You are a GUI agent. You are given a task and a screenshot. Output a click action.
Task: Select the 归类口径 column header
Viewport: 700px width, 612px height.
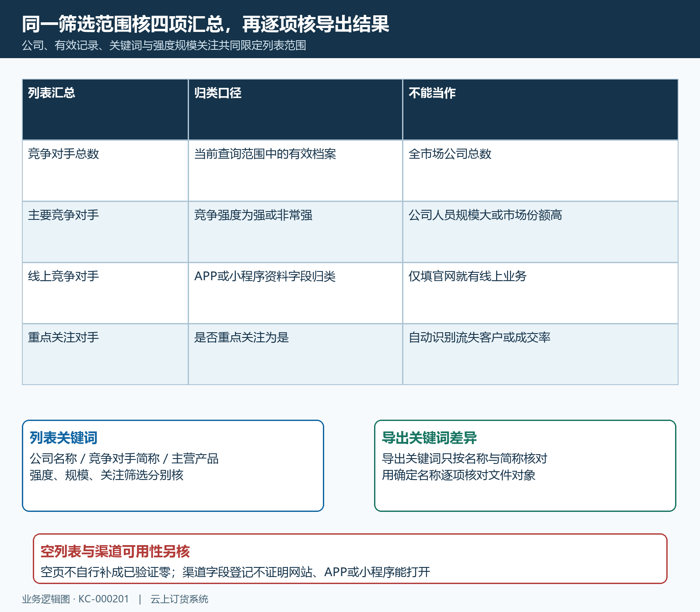pyautogui.click(x=295, y=110)
